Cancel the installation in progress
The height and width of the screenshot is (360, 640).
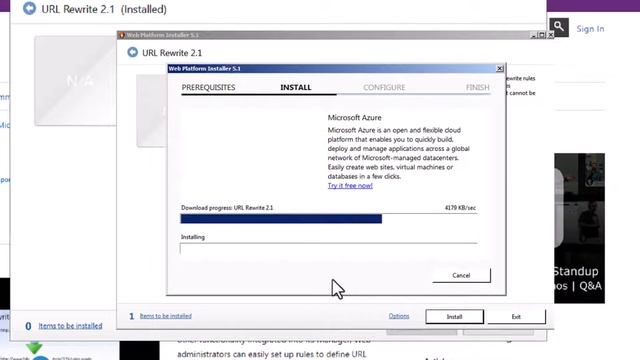tap(461, 276)
